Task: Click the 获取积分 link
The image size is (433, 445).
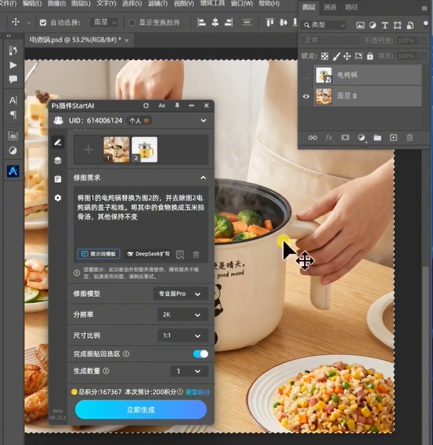Action: click(x=198, y=392)
